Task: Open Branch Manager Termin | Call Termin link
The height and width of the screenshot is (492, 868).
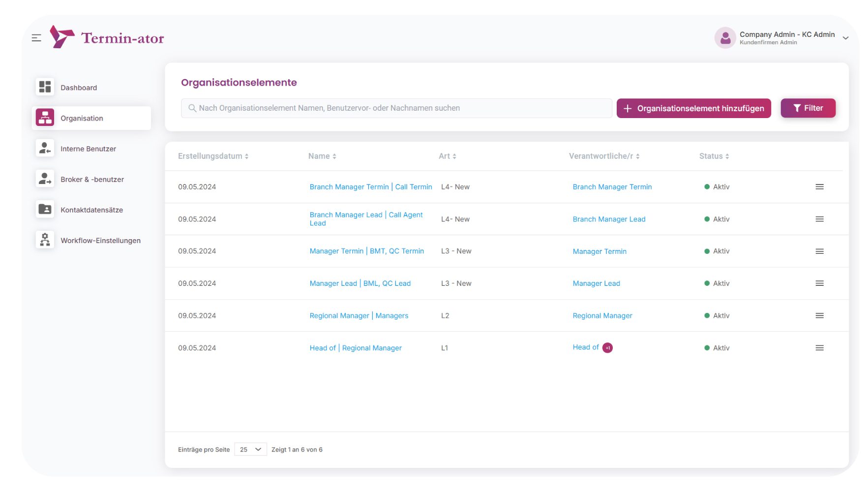Action: [x=370, y=187]
